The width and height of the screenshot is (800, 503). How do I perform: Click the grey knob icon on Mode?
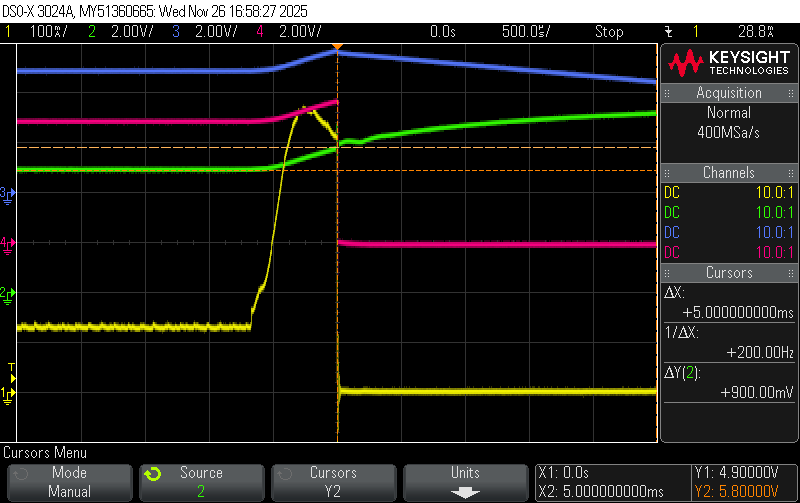[21, 474]
